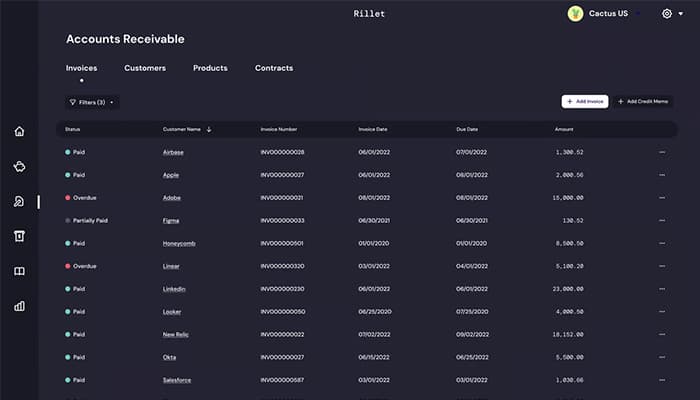Click the Invoice Date column header
This screenshot has height=400, width=700.
coord(373,129)
